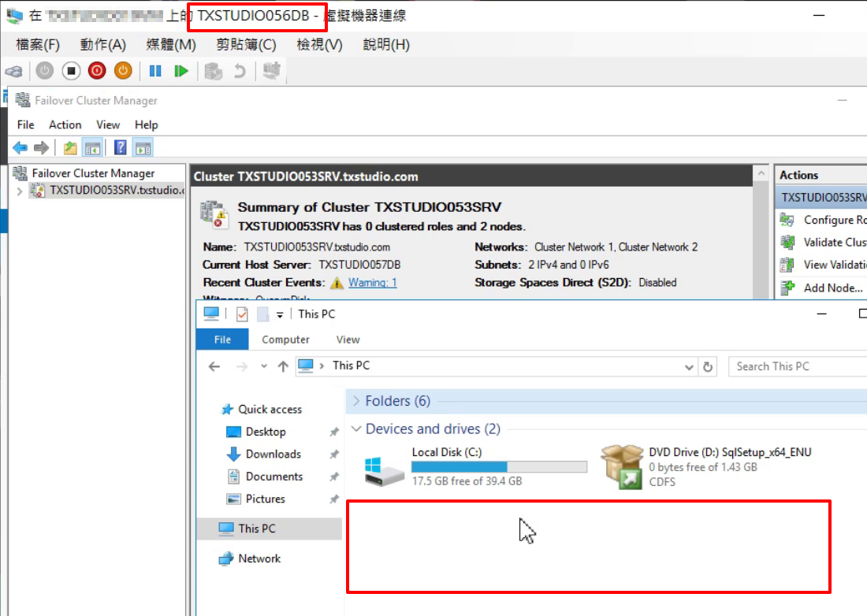Expand the TXSTUDIO053SRV cluster node

coord(20,191)
